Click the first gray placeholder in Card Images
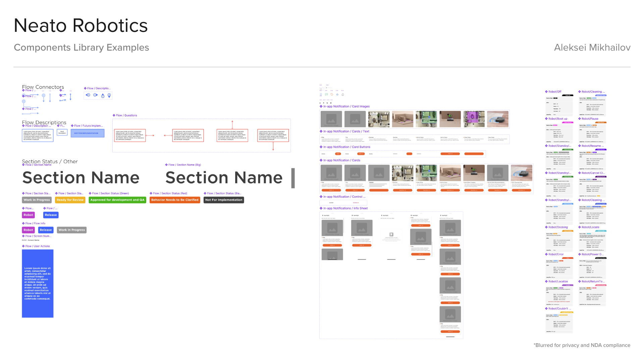Image resolution: width=644 pixels, height=362 pixels. 331,119
